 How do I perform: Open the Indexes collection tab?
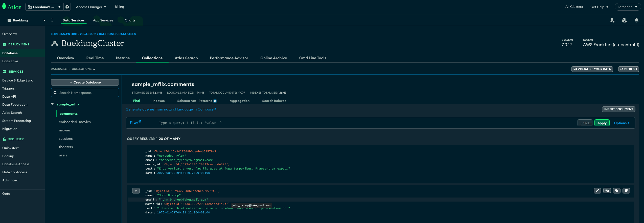pyautogui.click(x=158, y=101)
